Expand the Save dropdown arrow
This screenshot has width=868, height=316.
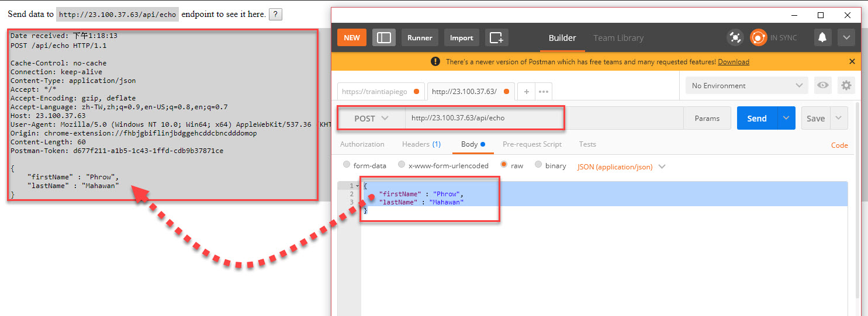pos(838,118)
